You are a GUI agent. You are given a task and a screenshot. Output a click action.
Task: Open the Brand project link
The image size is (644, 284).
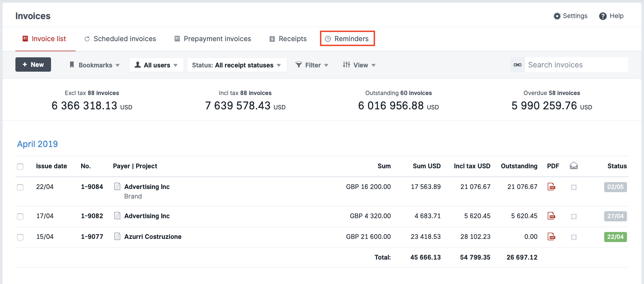click(x=133, y=196)
